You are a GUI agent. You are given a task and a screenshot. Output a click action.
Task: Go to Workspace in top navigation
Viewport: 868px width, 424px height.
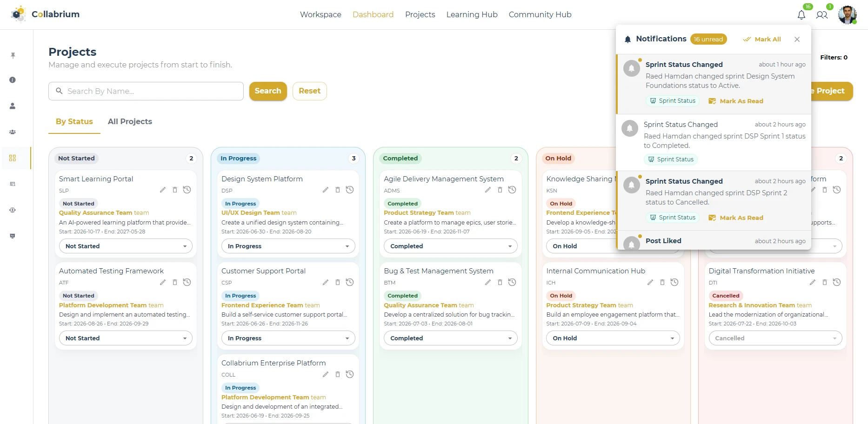[x=320, y=14]
